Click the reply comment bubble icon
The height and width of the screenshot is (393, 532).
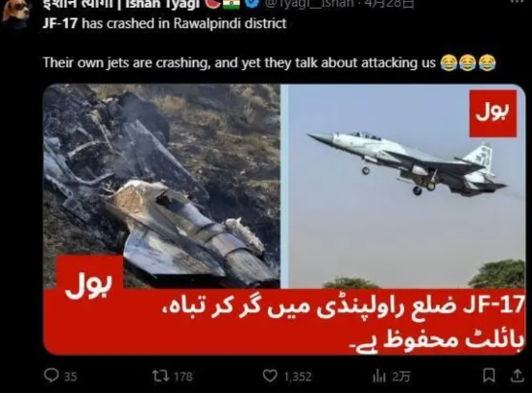pos(51,376)
